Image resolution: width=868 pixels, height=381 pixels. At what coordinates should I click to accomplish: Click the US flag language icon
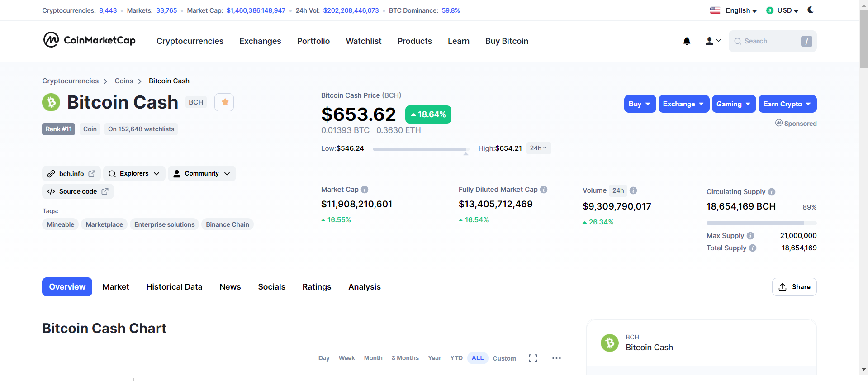click(x=715, y=10)
